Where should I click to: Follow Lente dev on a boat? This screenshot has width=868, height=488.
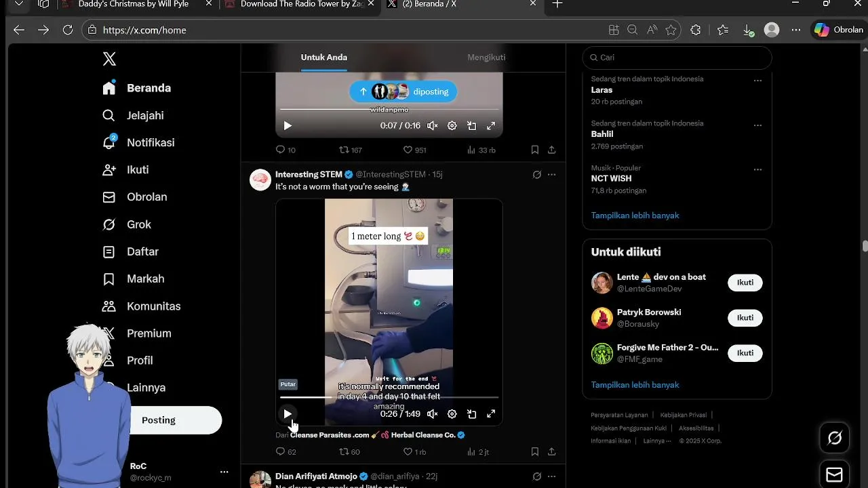(745, 283)
